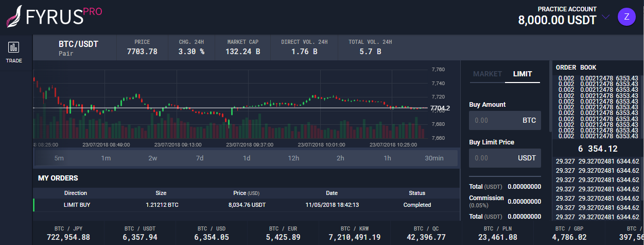Click the order book mid price 6 354.12
The width and height of the screenshot is (644, 245).
pyautogui.click(x=597, y=149)
